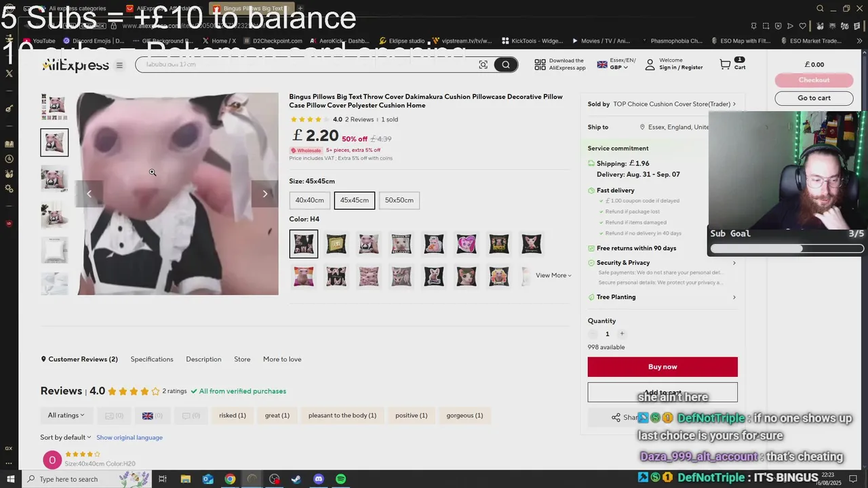Filter reviews by UK flag local reviews
The width and height of the screenshot is (868, 488).
(x=152, y=415)
